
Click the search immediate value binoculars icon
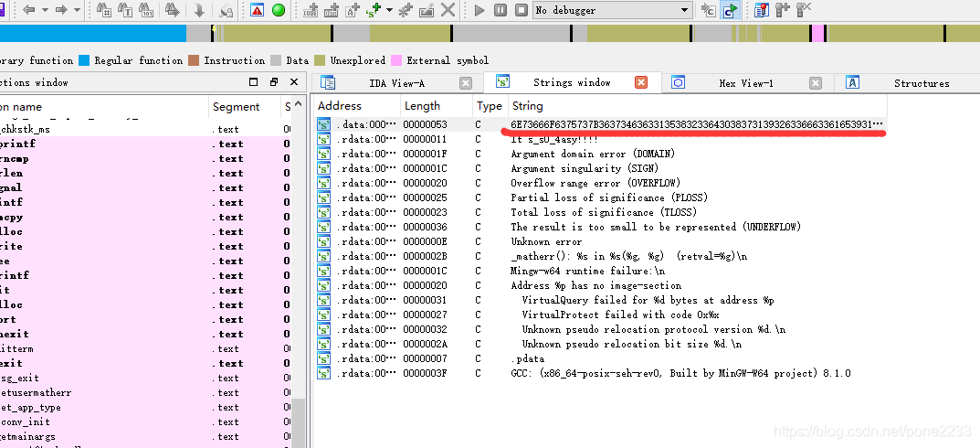[x=104, y=10]
